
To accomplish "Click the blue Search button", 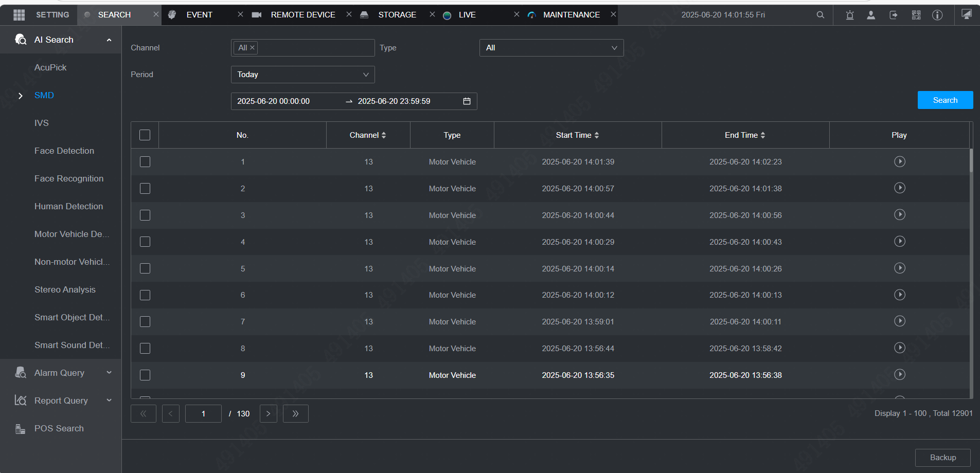I will click(945, 100).
